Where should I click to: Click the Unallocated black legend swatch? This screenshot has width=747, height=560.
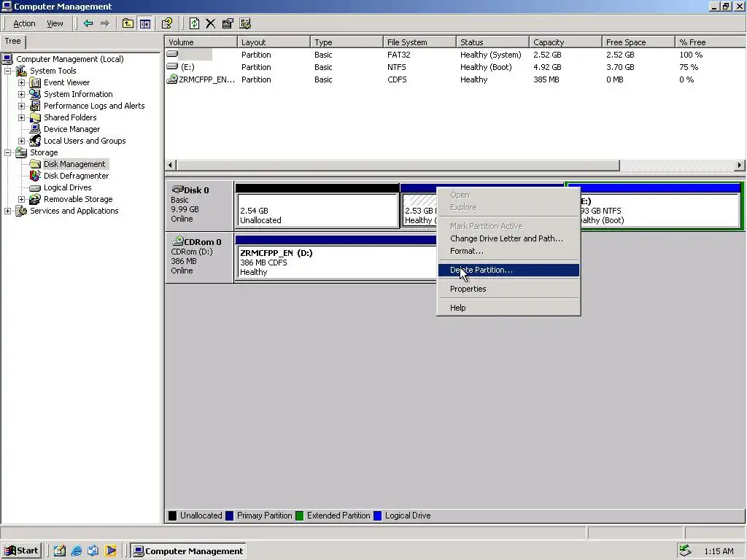click(172, 516)
